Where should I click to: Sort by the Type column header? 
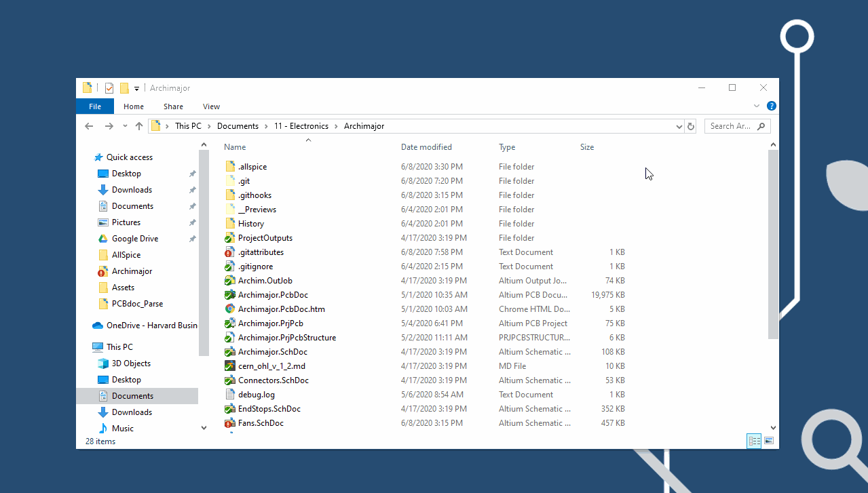tap(507, 147)
